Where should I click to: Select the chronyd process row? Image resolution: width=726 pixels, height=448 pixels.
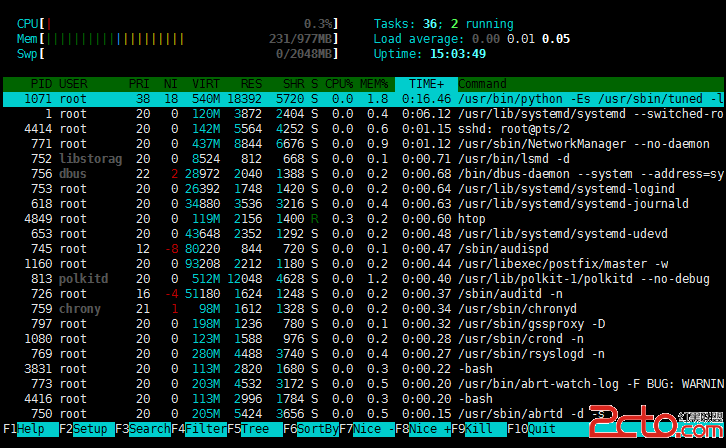(x=363, y=309)
